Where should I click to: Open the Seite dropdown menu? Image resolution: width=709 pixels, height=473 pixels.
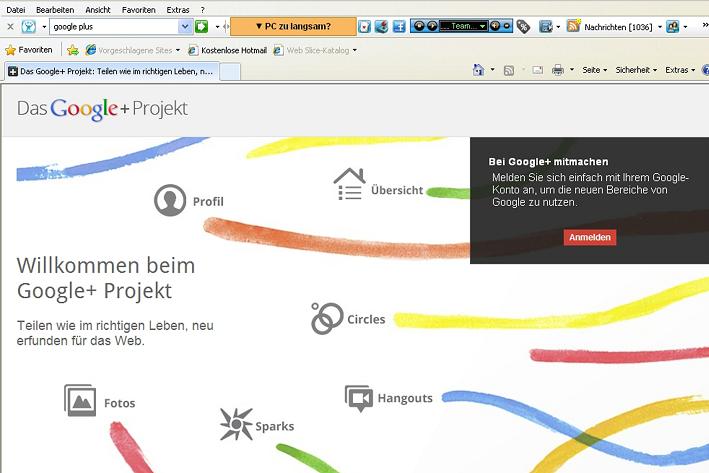pyautogui.click(x=594, y=70)
